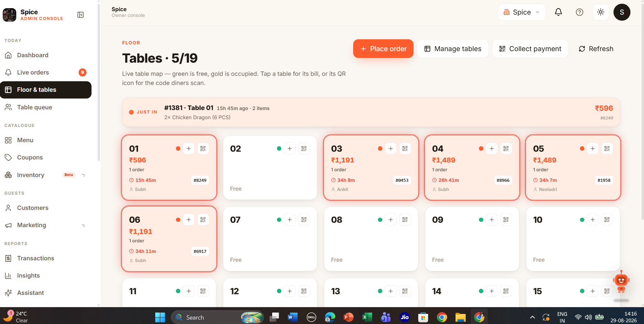Open Table queue page
Image resolution: width=644 pixels, height=324 pixels.
tap(46, 107)
